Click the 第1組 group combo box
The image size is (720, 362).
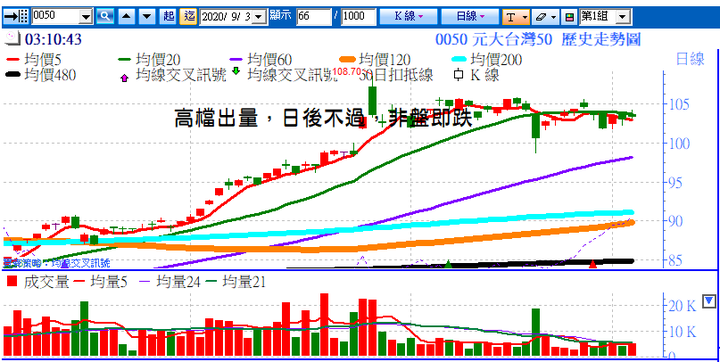click(605, 17)
